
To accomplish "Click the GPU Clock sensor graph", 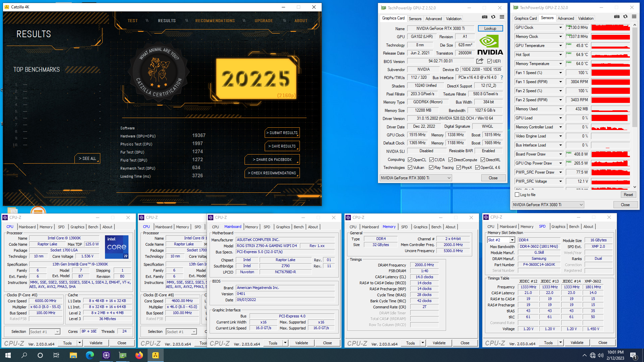I will tap(610, 27).
